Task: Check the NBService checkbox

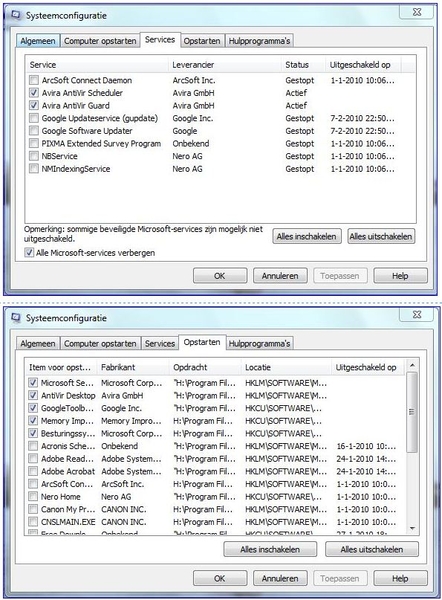Action: [x=34, y=156]
